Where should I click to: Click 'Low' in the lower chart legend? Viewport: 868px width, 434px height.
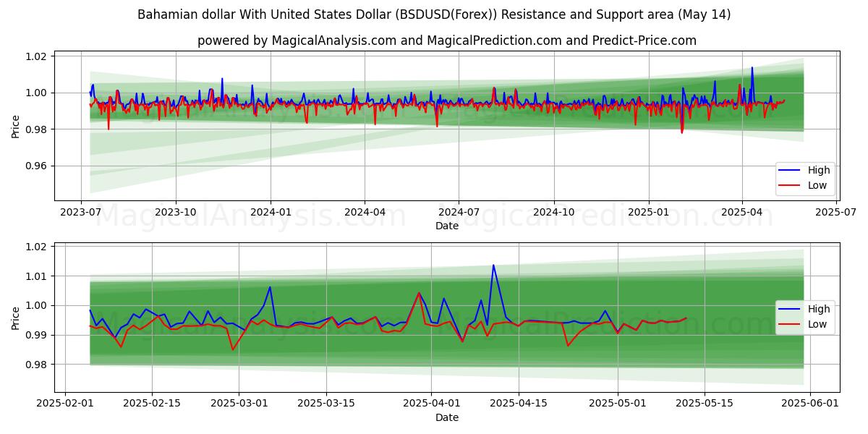pos(817,324)
